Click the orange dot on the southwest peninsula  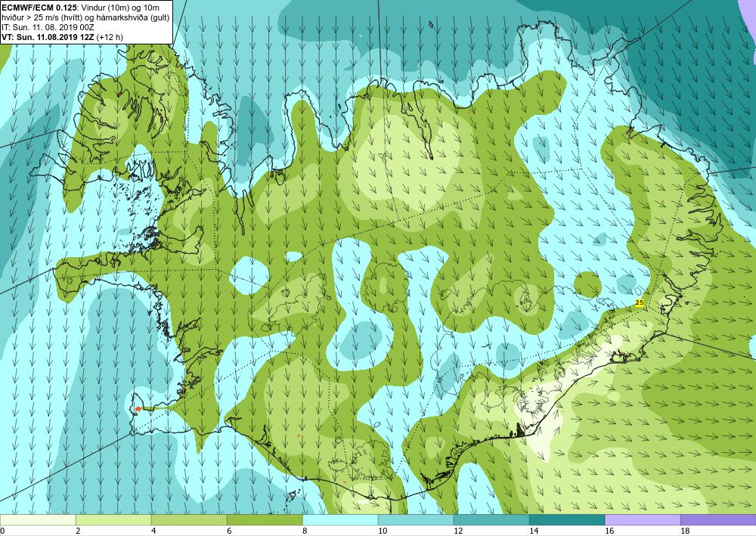click(x=138, y=409)
